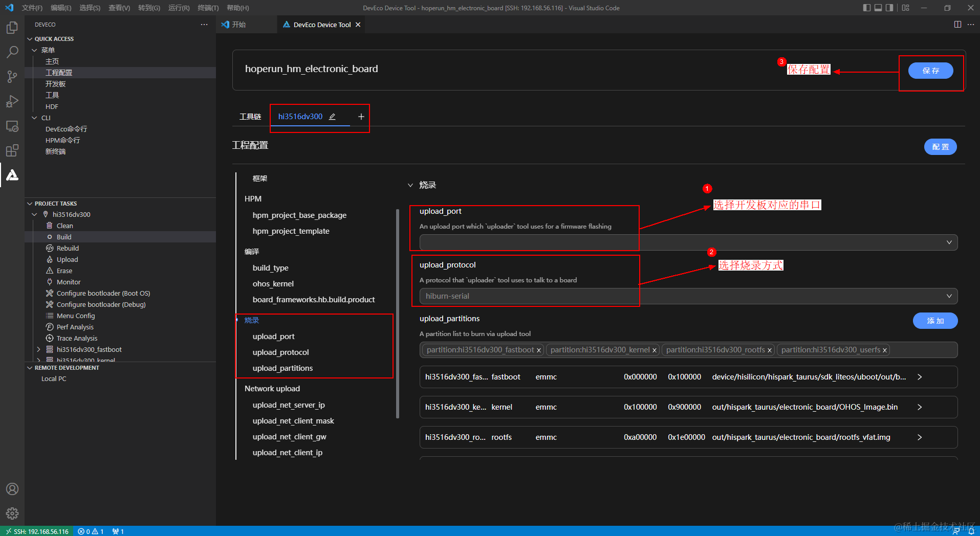This screenshot has width=980, height=536.
Task: Toggle the primary side bar layout icon
Action: (867, 8)
